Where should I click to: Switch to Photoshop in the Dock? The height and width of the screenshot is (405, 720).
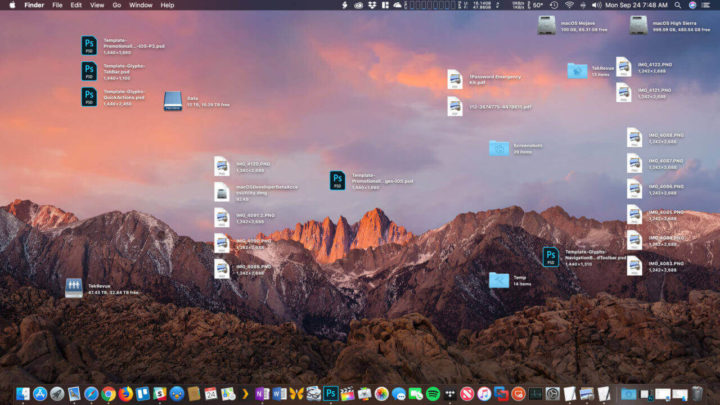coord(331,394)
